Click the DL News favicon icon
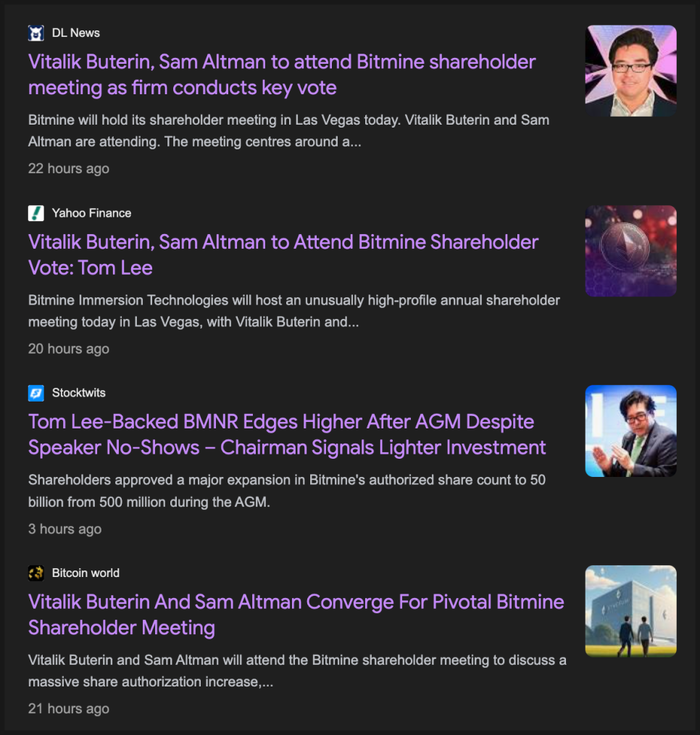Image resolution: width=700 pixels, height=735 pixels. pos(36,33)
